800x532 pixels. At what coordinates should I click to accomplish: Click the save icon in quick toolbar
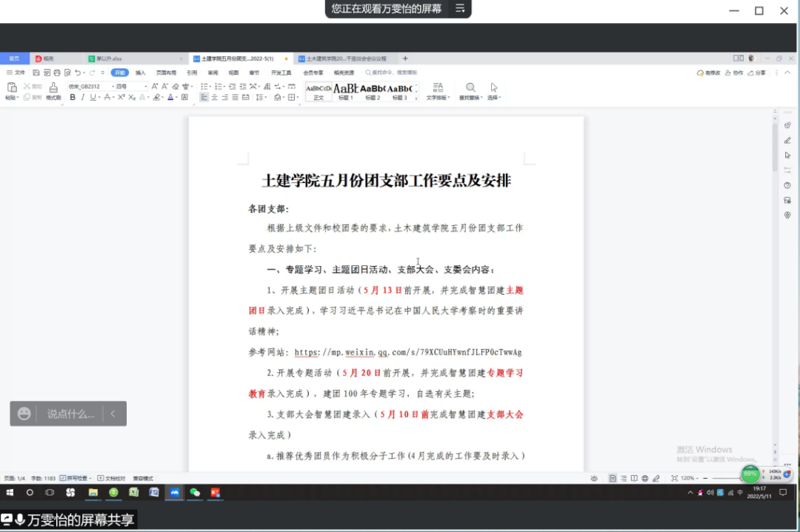[36, 73]
